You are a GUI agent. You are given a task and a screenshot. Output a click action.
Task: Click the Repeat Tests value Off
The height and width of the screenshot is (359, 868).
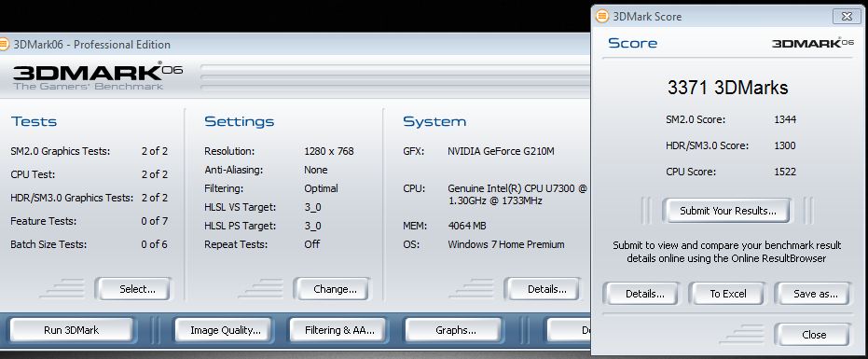point(311,244)
